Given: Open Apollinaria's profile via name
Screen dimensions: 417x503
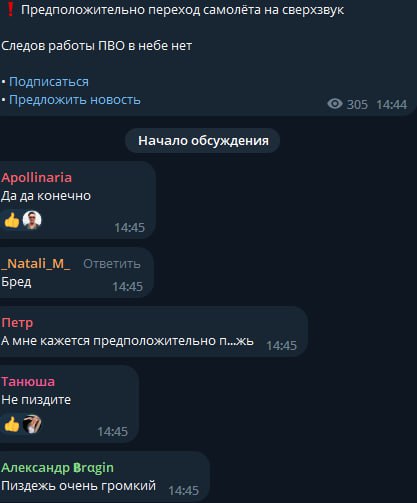Looking at the screenshot, I should point(36,178).
